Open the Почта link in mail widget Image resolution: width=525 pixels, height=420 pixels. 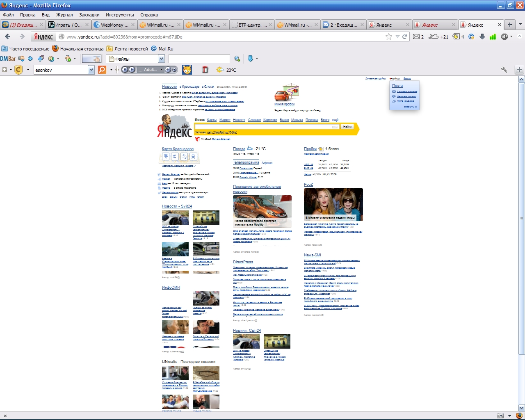click(x=397, y=86)
